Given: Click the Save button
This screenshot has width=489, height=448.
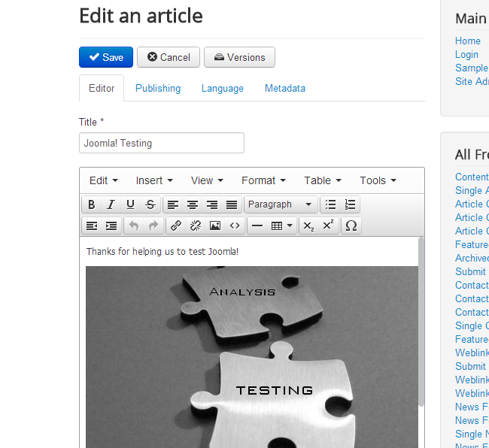Looking at the screenshot, I should [x=106, y=57].
